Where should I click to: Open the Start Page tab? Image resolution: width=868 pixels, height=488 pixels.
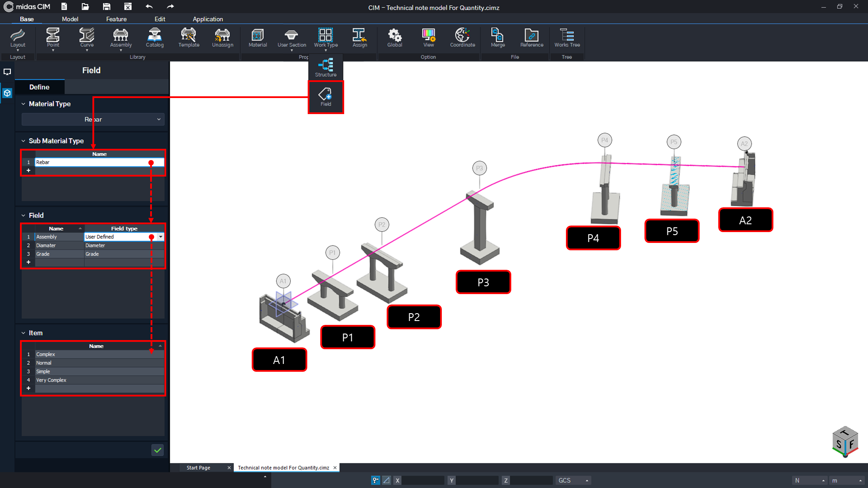pyautogui.click(x=198, y=468)
